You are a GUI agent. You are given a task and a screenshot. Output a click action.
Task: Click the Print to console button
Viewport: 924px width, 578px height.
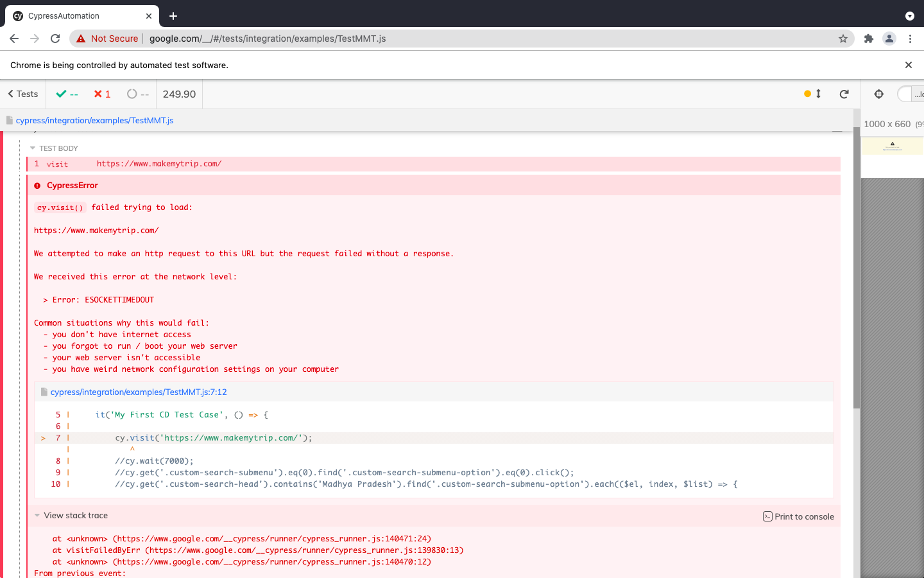(798, 516)
